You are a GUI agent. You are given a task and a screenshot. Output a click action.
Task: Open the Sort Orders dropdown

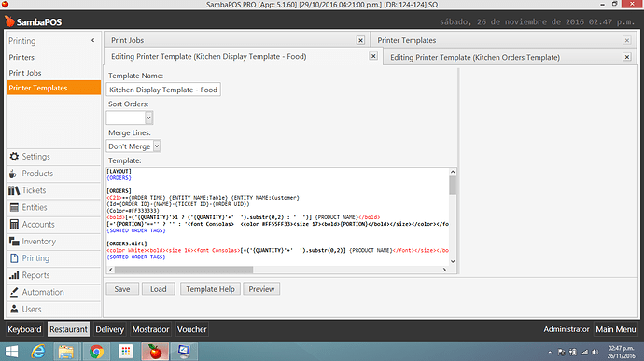point(148,118)
